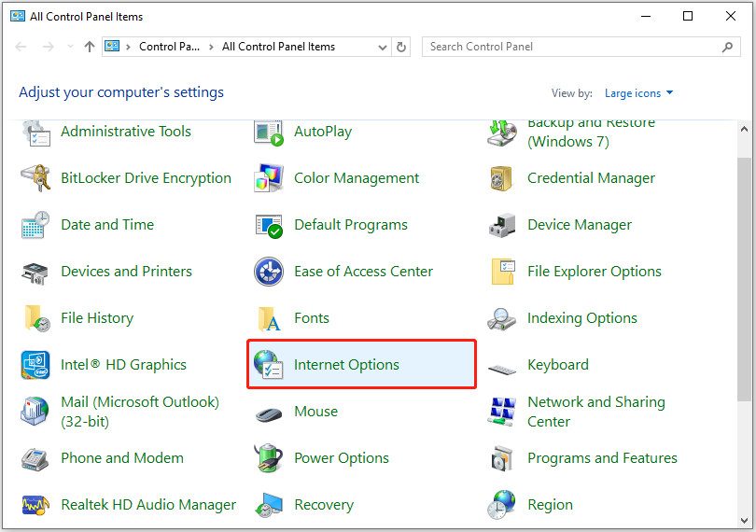Maximize the Control Panel window

click(688, 16)
